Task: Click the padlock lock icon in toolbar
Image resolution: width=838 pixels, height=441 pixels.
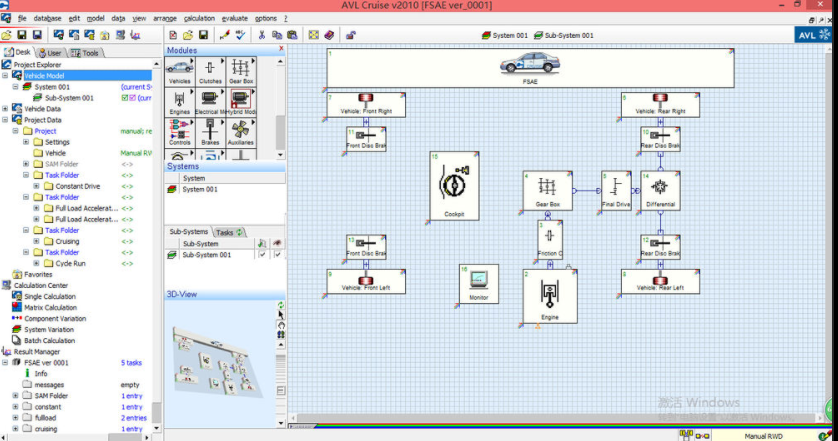Action: [351, 35]
